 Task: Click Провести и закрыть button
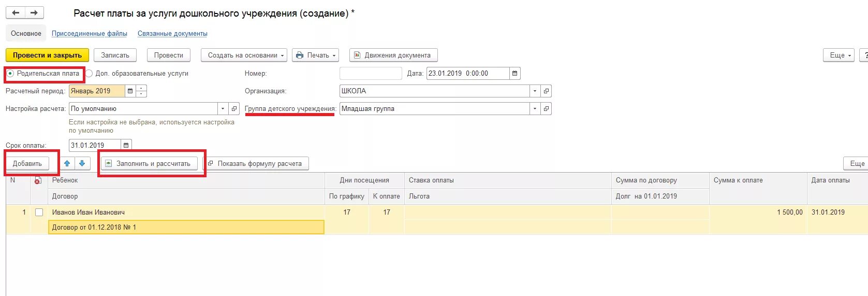(47, 55)
